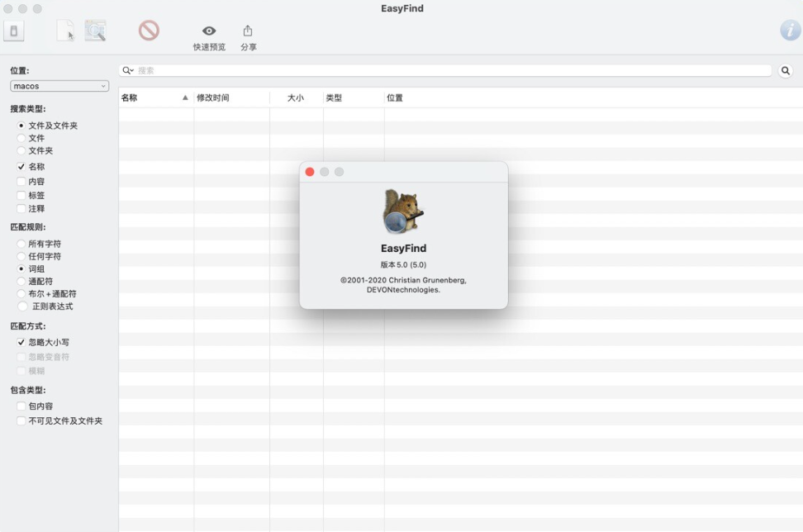This screenshot has height=532, width=803.
Task: Click 版本 5.0 (5.0) text in About dialog
Action: coord(403,264)
